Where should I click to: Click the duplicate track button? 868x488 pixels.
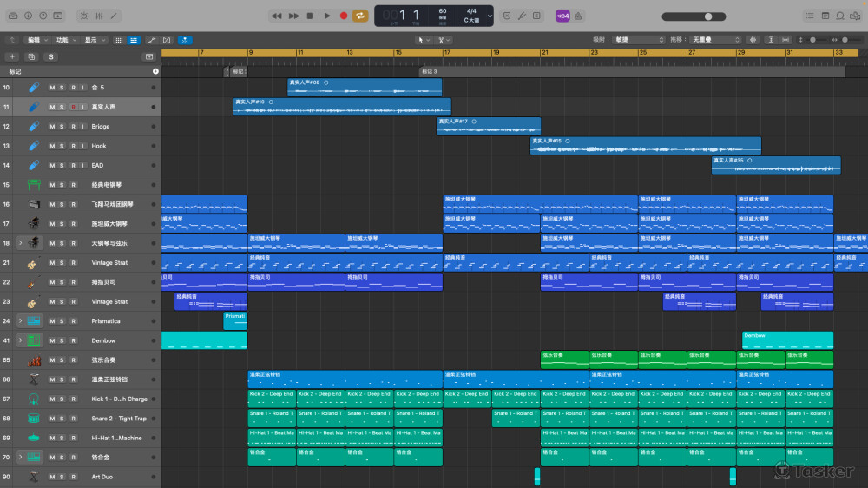pyautogui.click(x=31, y=56)
